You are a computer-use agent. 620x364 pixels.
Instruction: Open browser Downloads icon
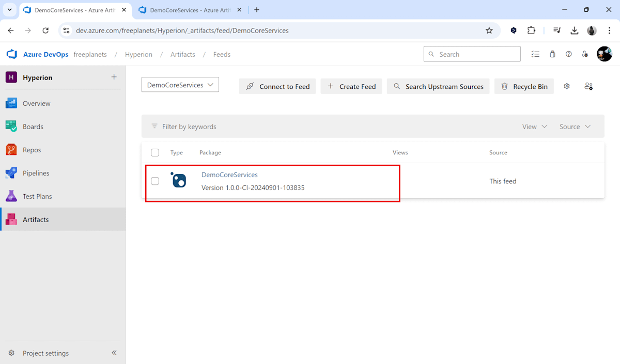(574, 30)
